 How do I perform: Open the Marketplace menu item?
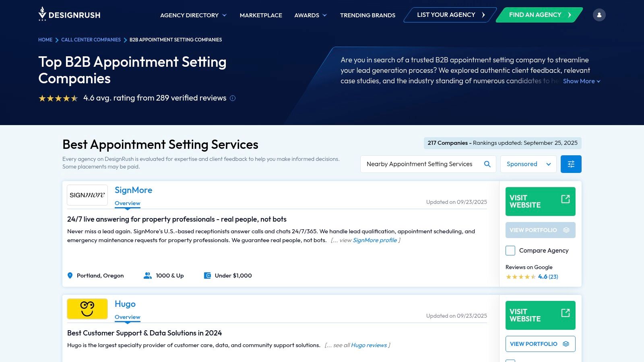click(261, 15)
